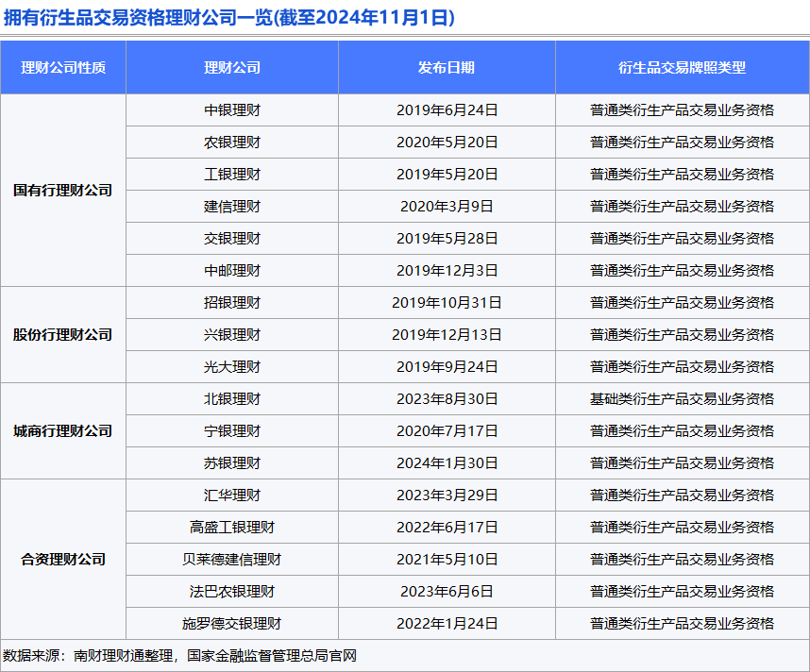Click the date 2024年1月30日
Image resolution: width=810 pixels, height=672 pixels.
447,463
